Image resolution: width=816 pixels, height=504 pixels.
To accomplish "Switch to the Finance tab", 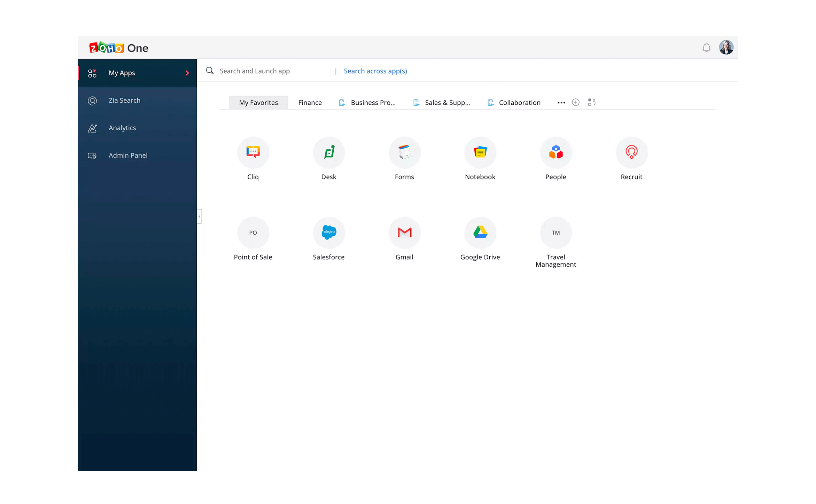I will point(310,103).
